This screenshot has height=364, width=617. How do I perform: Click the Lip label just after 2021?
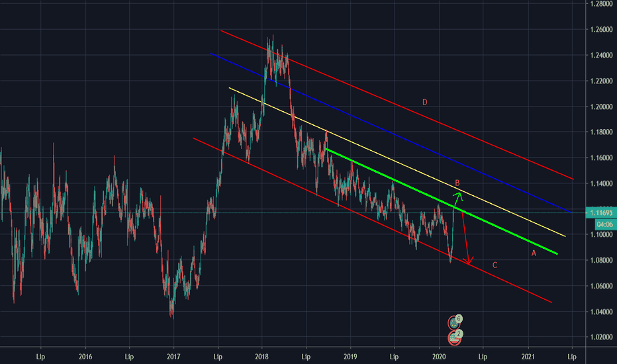pos(572,357)
